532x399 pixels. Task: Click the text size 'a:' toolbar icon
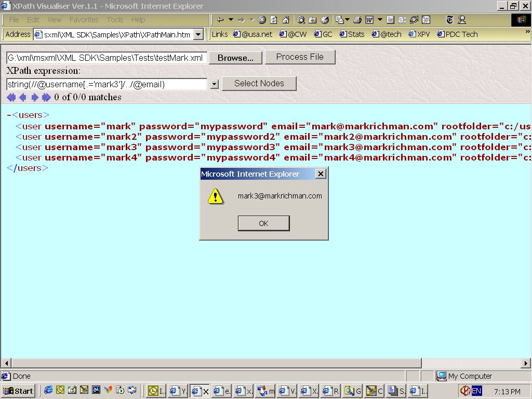pyautogui.click(x=402, y=20)
